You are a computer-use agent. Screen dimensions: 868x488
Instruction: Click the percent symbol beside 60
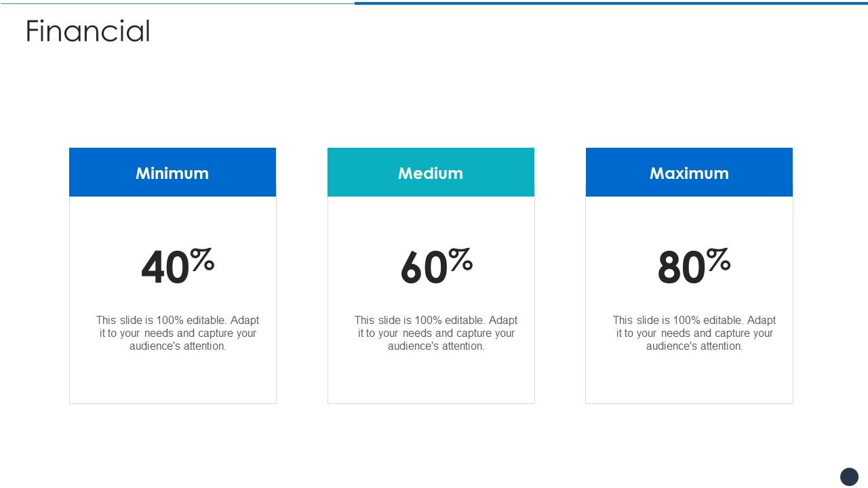tap(461, 259)
